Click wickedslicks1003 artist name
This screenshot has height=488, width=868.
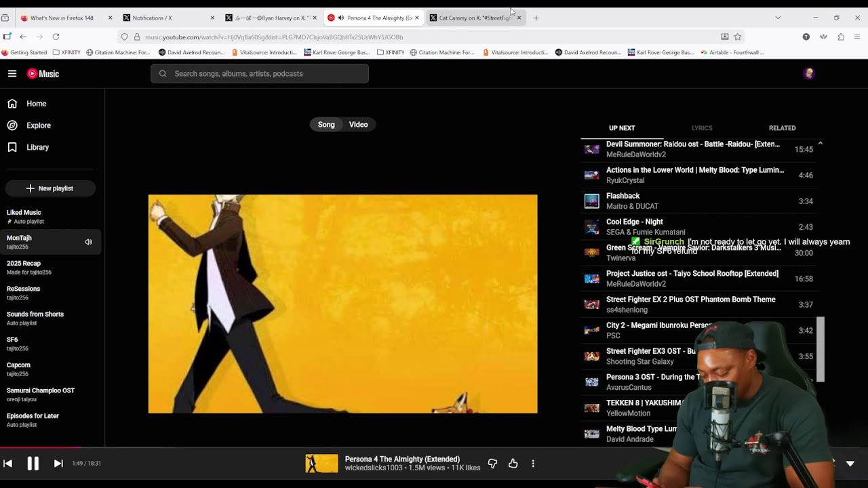point(374,468)
